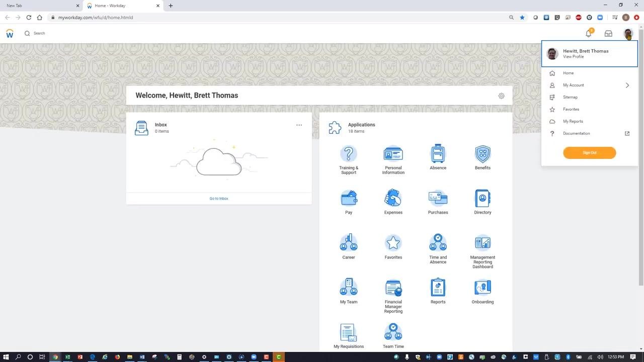The height and width of the screenshot is (362, 644).
Task: Click the Search field
Action: [x=39, y=33]
